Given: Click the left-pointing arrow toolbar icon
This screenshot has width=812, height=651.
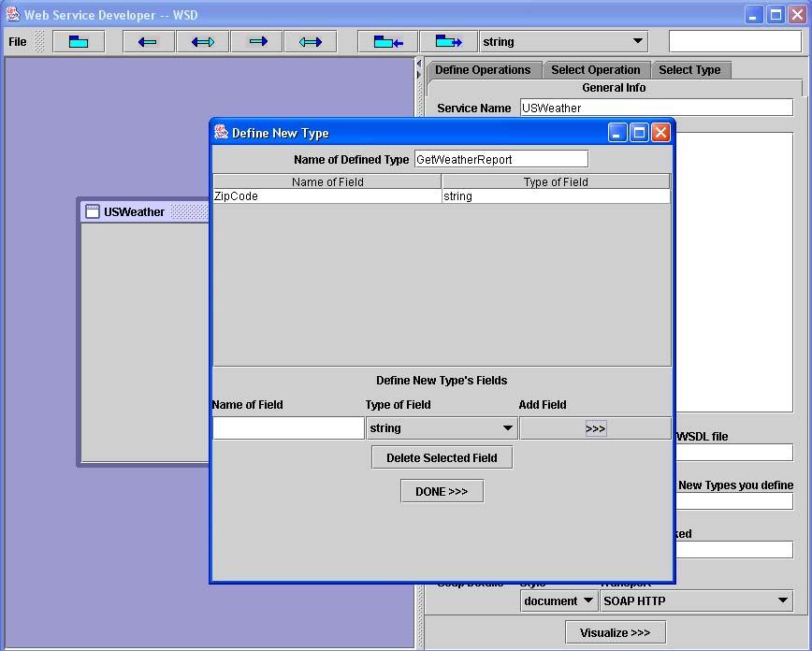Looking at the screenshot, I should pyautogui.click(x=148, y=42).
